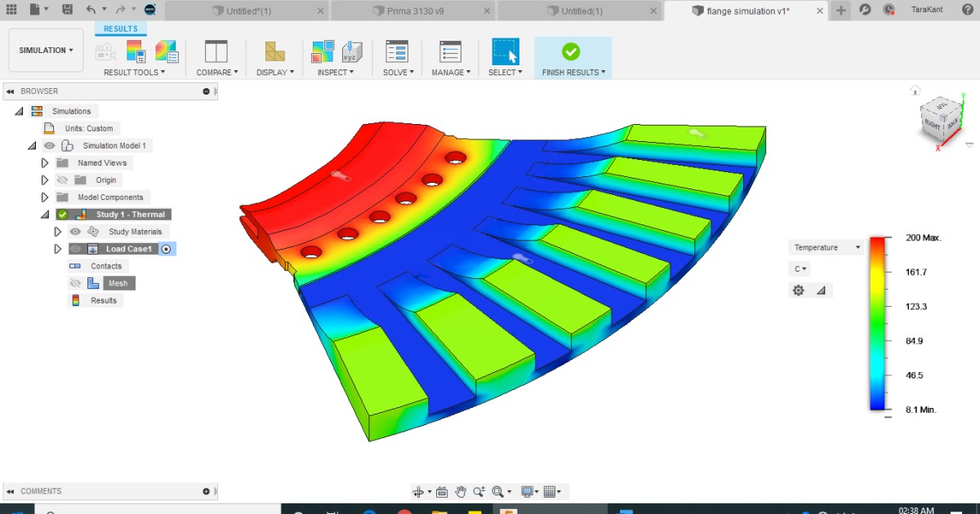Open the Solve tool icon
Viewport: 980px width, 514px height.
point(397,51)
